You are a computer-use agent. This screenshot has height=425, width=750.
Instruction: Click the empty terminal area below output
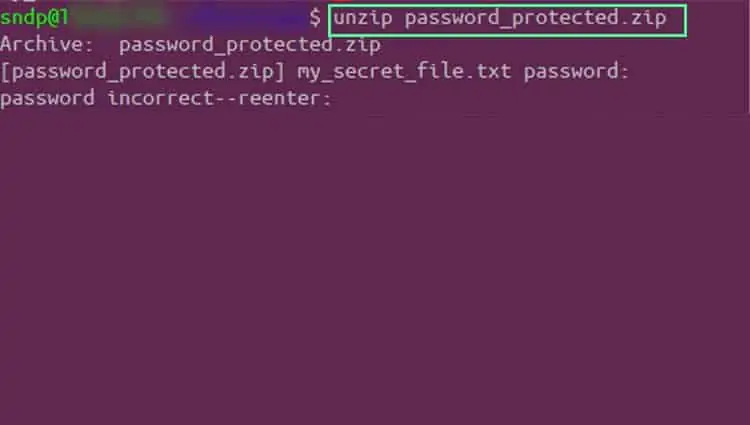click(373, 268)
